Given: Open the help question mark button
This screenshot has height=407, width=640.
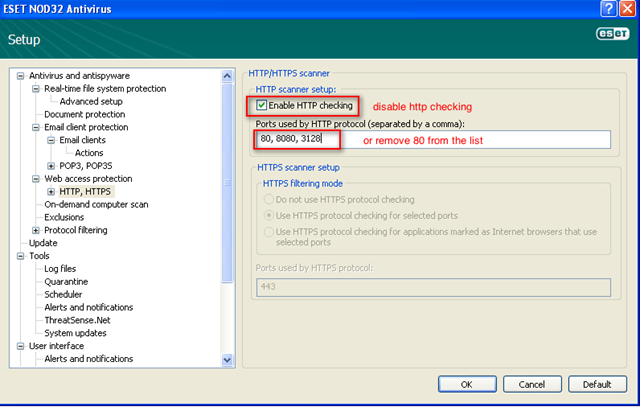Looking at the screenshot, I should click(609, 8).
